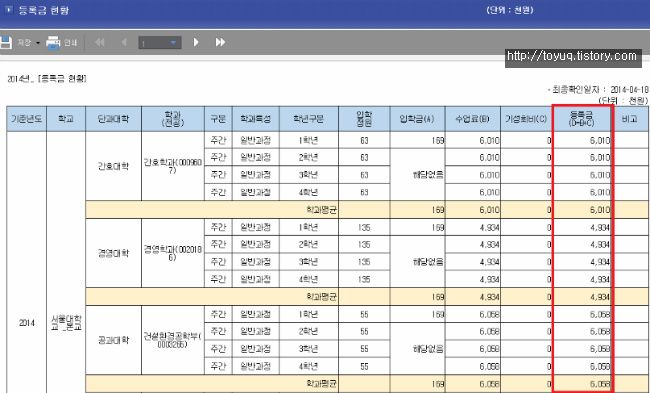Select the 간호대학 college cell
Image resolution: width=650 pixels, height=393 pixels.
[114, 166]
